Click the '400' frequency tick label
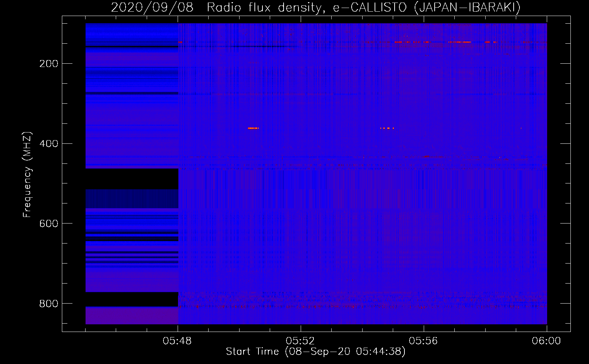589x364 pixels. click(49, 144)
